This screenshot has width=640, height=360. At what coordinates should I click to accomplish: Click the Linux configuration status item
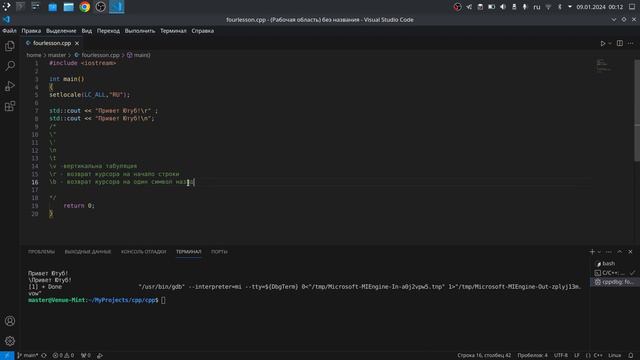click(614, 356)
